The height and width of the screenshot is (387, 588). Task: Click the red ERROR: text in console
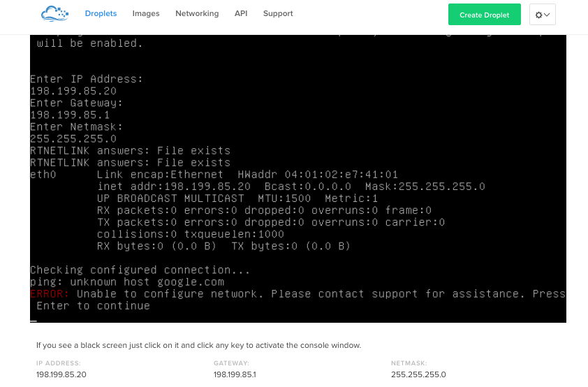pyautogui.click(x=50, y=294)
